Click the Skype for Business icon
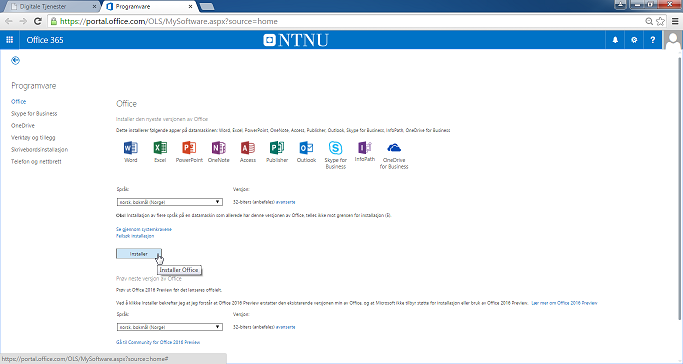 click(335, 148)
